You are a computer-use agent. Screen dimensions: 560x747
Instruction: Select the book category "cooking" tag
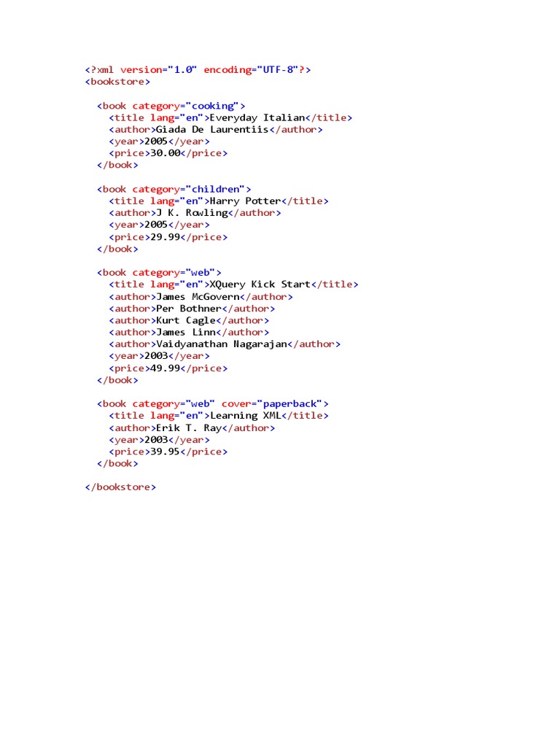(171, 106)
